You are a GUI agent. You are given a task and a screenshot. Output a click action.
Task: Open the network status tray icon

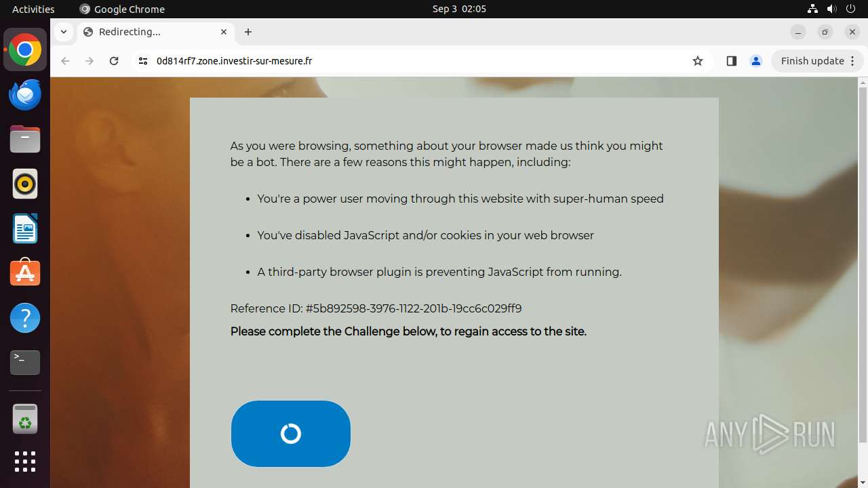812,9
